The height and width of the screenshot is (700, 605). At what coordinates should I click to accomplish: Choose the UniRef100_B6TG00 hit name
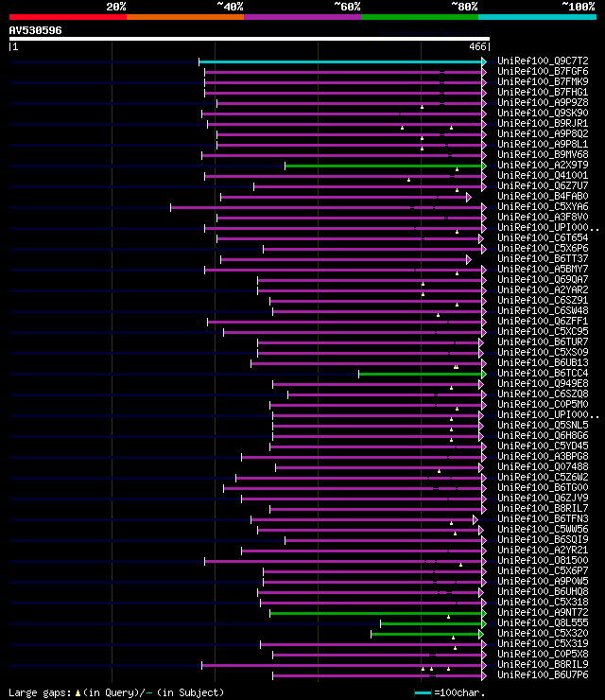pyautogui.click(x=543, y=487)
